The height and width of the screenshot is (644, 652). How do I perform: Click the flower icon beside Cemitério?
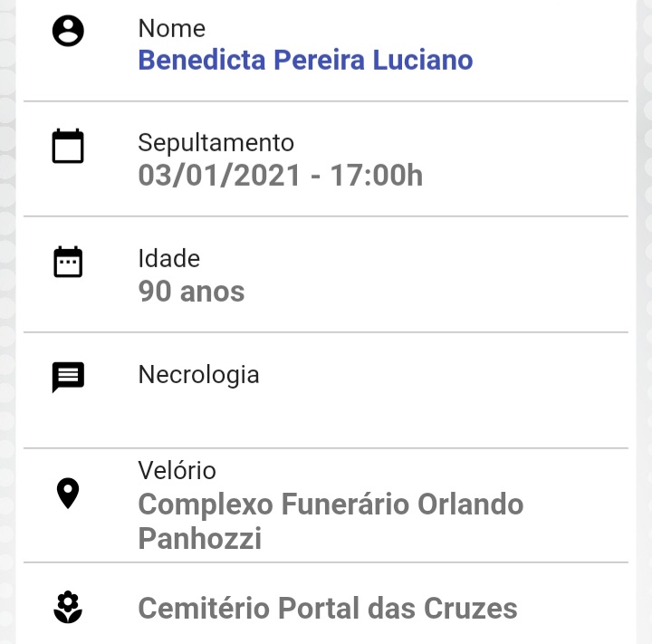click(68, 608)
